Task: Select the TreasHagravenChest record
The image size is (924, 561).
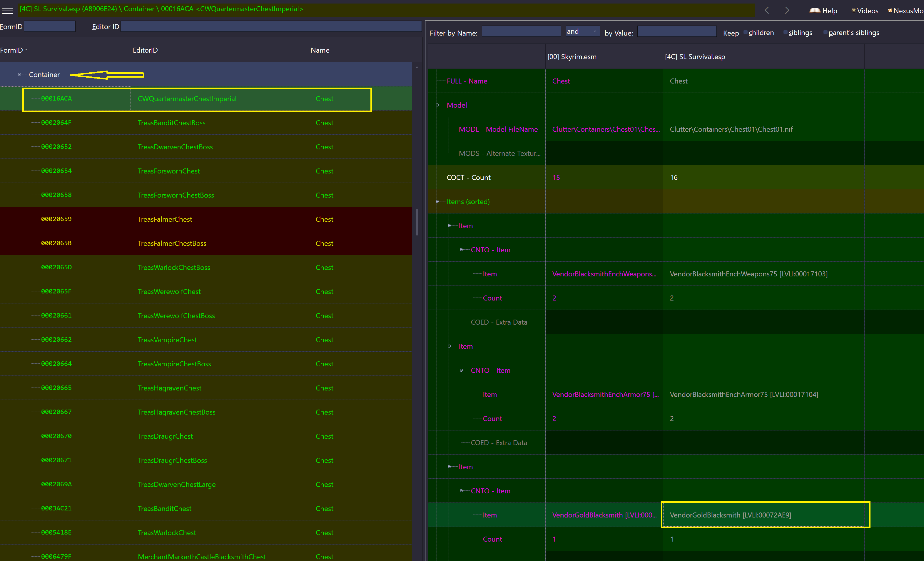Action: coord(206,388)
